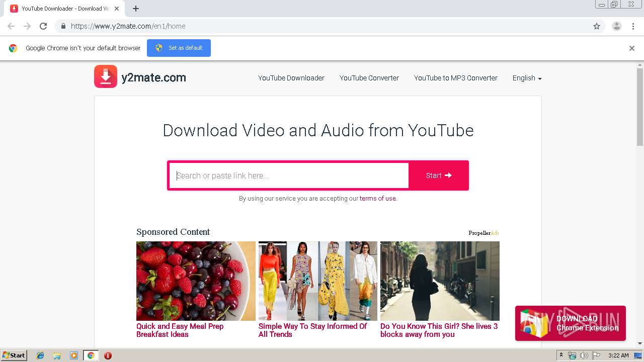This screenshot has height=362, width=644.
Task: Click the PropellerAds label
Action: coord(484,233)
